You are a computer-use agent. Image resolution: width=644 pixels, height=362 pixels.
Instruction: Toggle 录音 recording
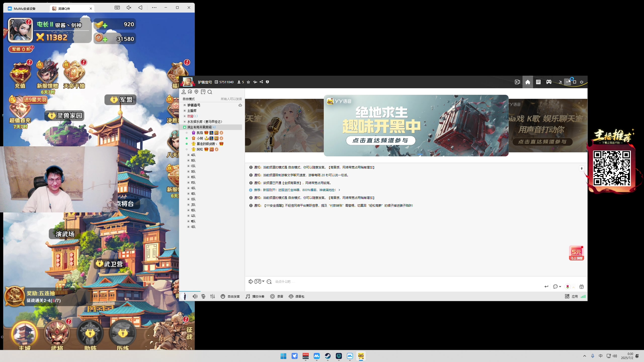coord(277,296)
